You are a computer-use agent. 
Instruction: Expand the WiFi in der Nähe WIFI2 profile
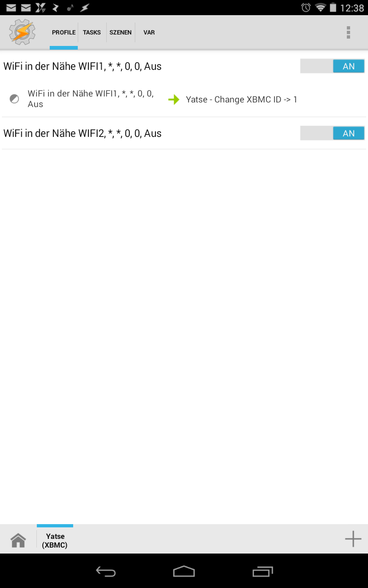(82, 133)
